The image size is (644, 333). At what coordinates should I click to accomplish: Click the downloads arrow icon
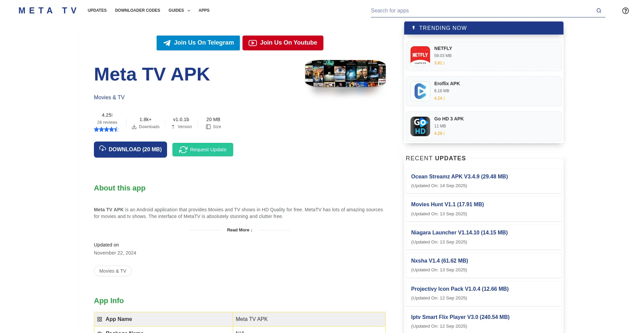134,127
